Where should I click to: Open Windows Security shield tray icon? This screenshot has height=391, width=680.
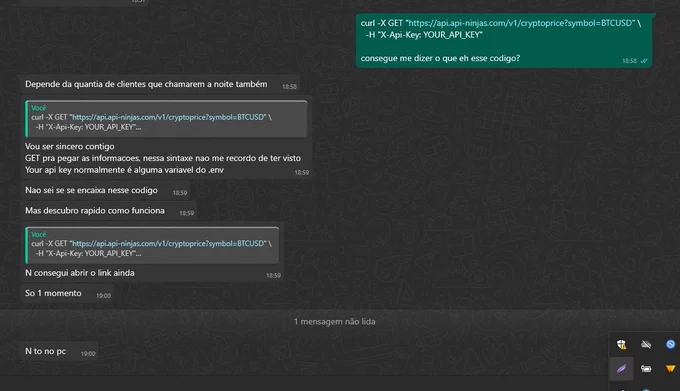click(x=621, y=345)
